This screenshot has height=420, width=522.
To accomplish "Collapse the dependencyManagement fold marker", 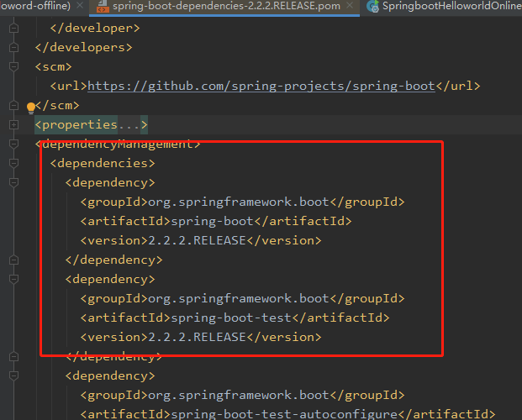I will click(13, 144).
